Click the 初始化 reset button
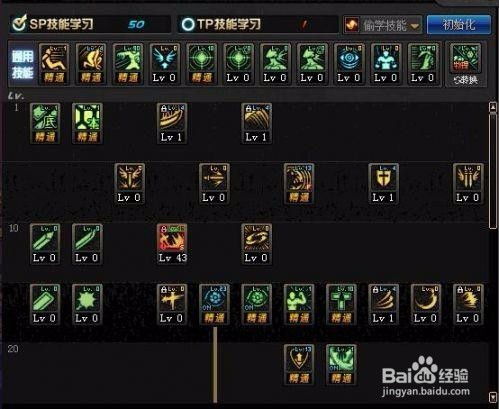 point(459,25)
